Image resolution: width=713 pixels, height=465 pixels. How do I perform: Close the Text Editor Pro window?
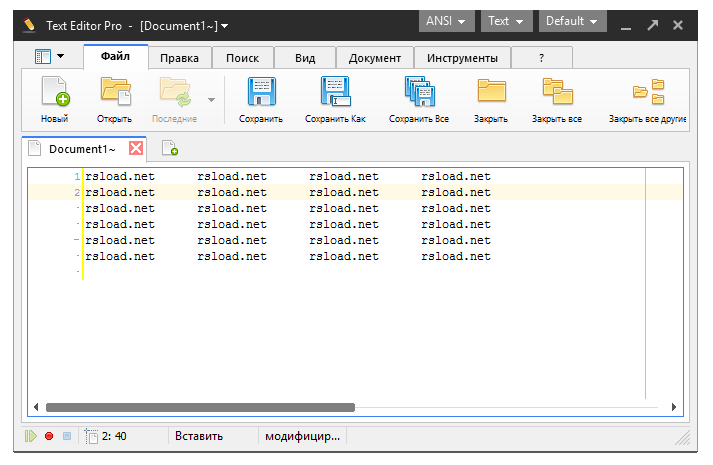point(678,25)
